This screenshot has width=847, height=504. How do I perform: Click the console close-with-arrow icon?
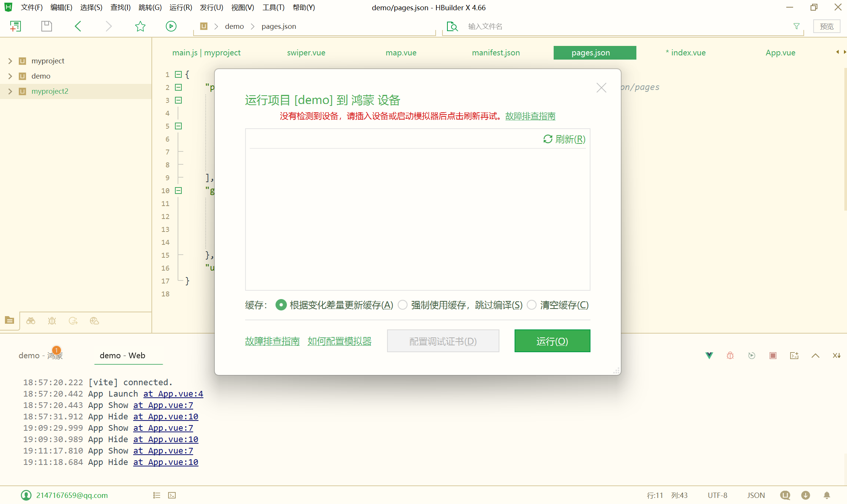click(837, 356)
